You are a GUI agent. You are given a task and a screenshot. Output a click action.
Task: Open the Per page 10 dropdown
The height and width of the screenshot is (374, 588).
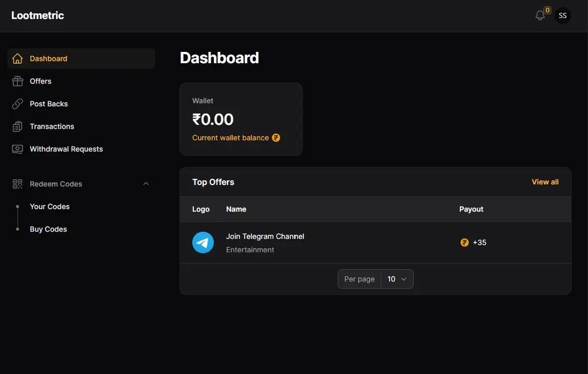pyautogui.click(x=397, y=279)
